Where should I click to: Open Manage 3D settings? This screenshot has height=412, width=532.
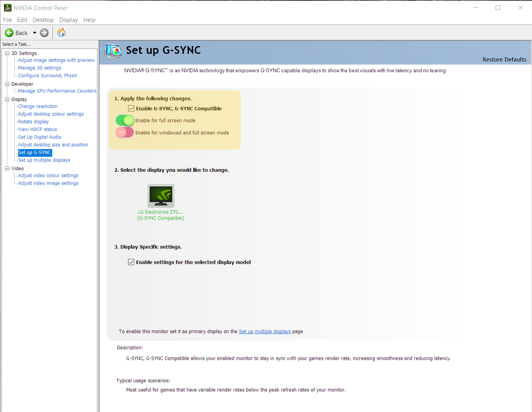pyautogui.click(x=40, y=68)
